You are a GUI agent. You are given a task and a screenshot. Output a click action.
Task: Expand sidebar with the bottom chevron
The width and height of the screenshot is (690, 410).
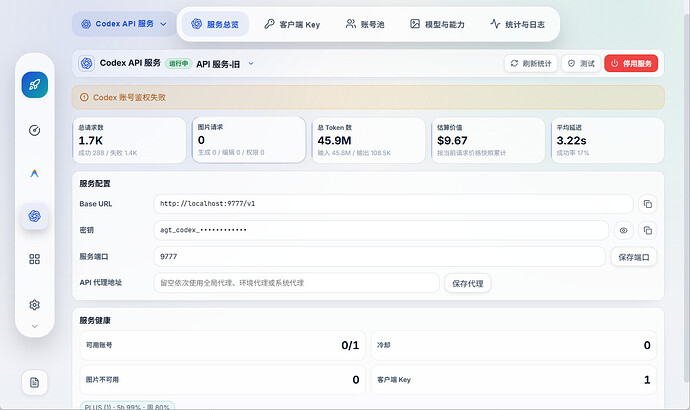coord(34,326)
